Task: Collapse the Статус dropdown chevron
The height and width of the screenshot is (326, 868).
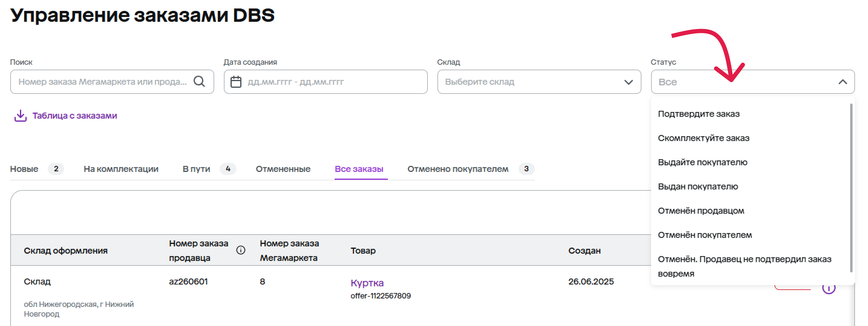Action: coord(842,82)
